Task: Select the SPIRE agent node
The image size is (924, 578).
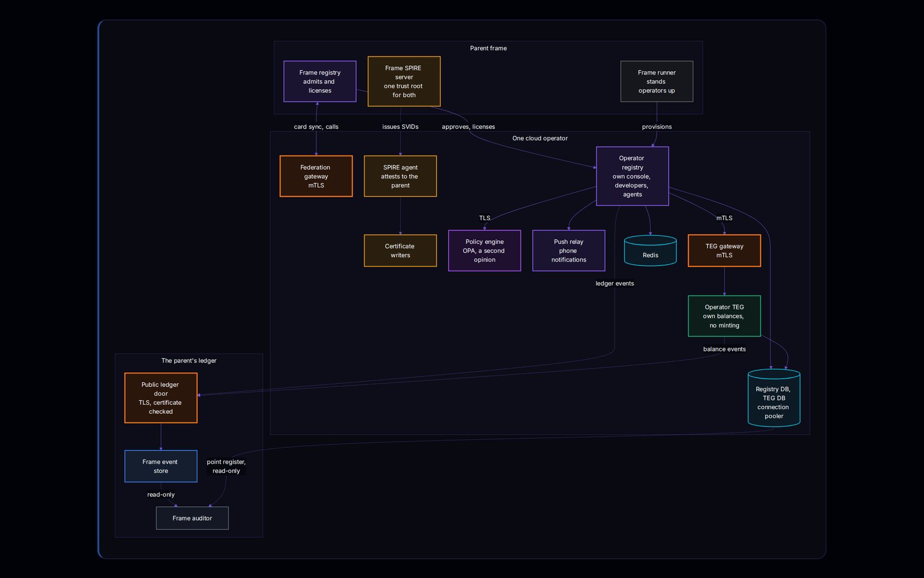Action: 400,176
